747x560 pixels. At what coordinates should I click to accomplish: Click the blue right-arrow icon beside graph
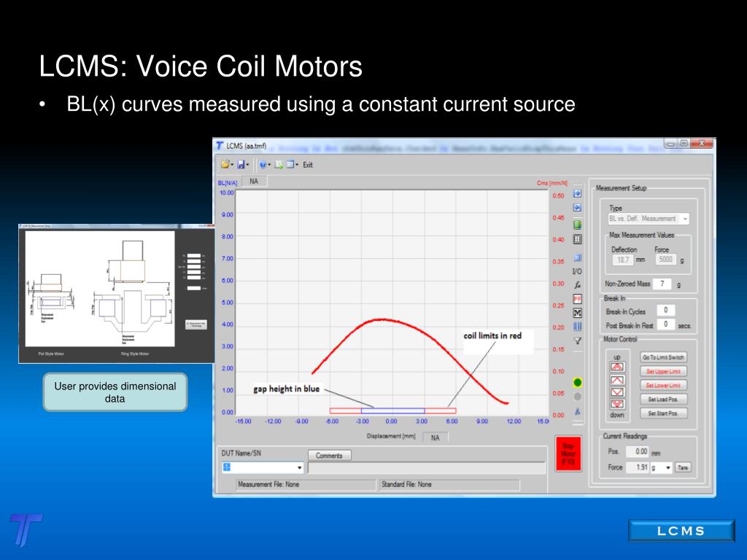tap(577, 193)
